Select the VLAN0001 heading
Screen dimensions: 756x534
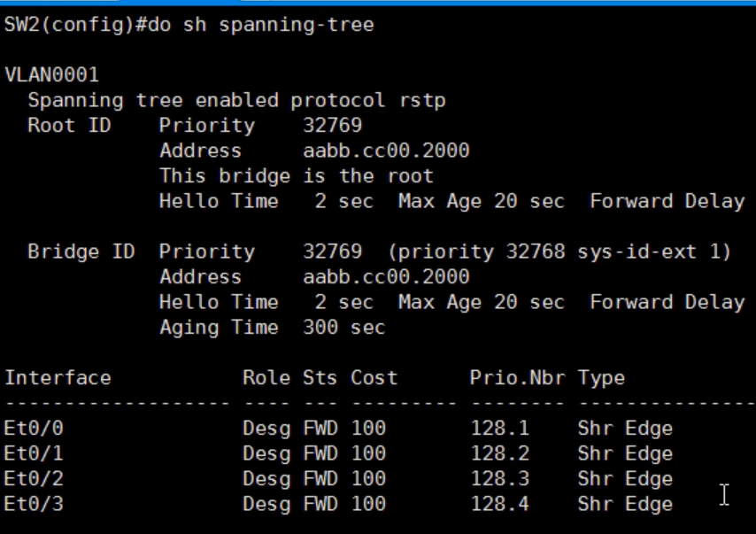51,74
